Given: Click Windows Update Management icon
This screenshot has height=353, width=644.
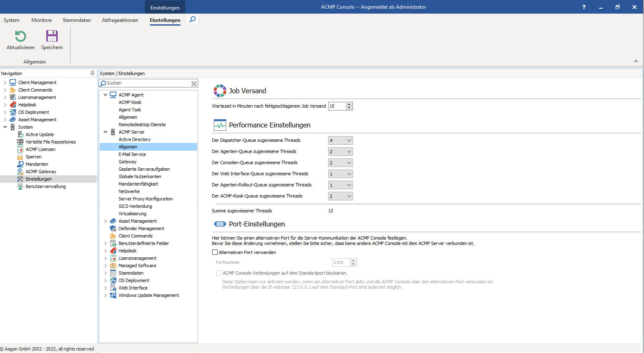Looking at the screenshot, I should point(113,295).
